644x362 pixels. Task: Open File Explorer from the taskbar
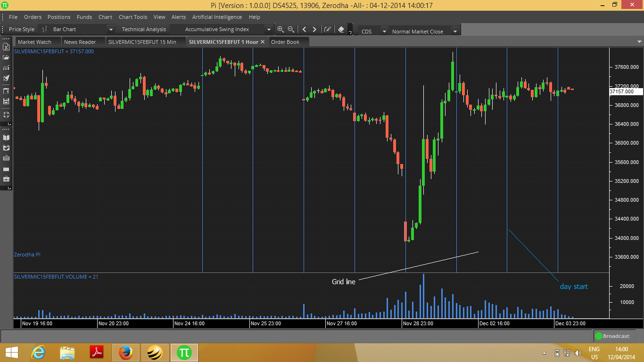click(x=67, y=352)
